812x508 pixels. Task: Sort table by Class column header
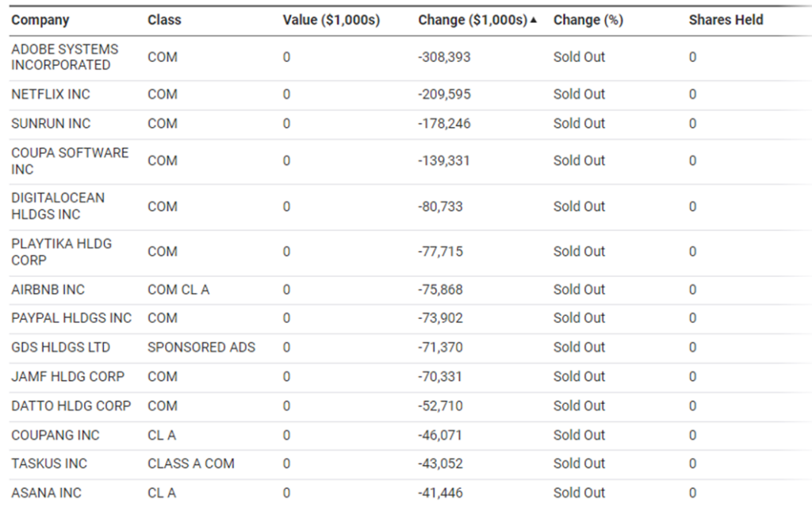click(164, 20)
